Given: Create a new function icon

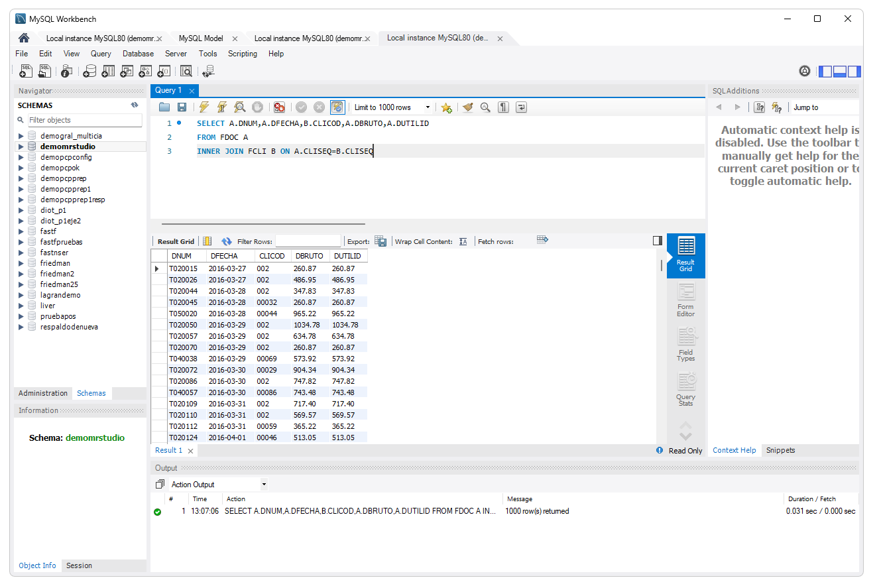Looking at the screenshot, I should coord(164,71).
